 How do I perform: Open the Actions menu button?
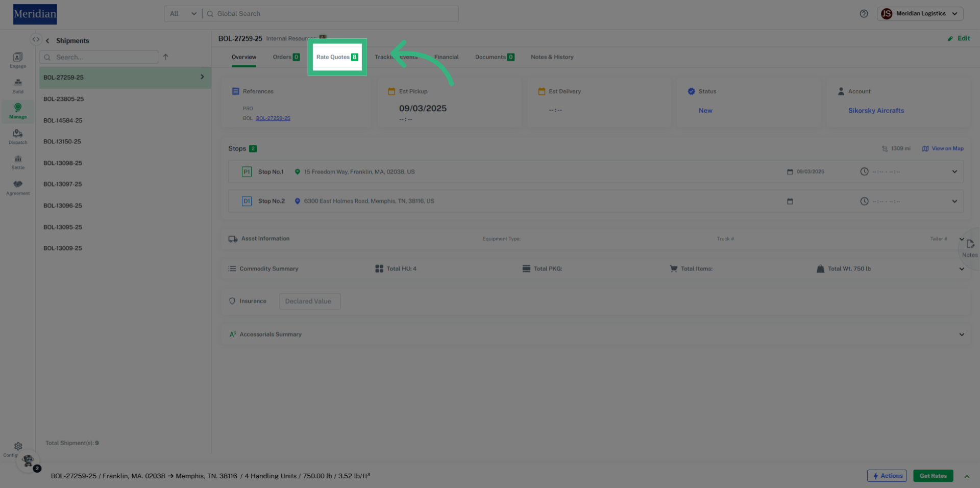point(887,476)
